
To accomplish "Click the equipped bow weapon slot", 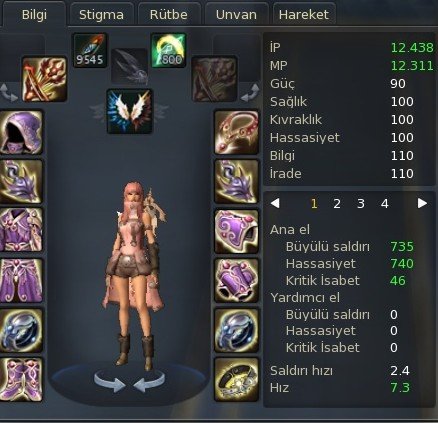I will point(44,79).
